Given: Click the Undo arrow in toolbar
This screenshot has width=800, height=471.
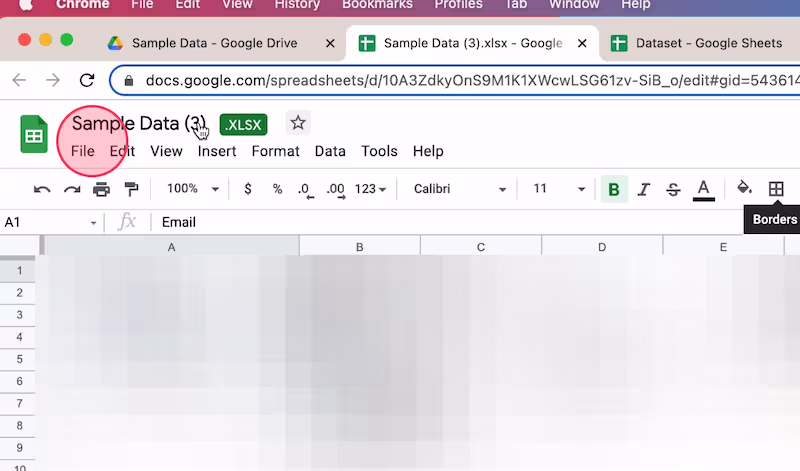Looking at the screenshot, I should [42, 190].
